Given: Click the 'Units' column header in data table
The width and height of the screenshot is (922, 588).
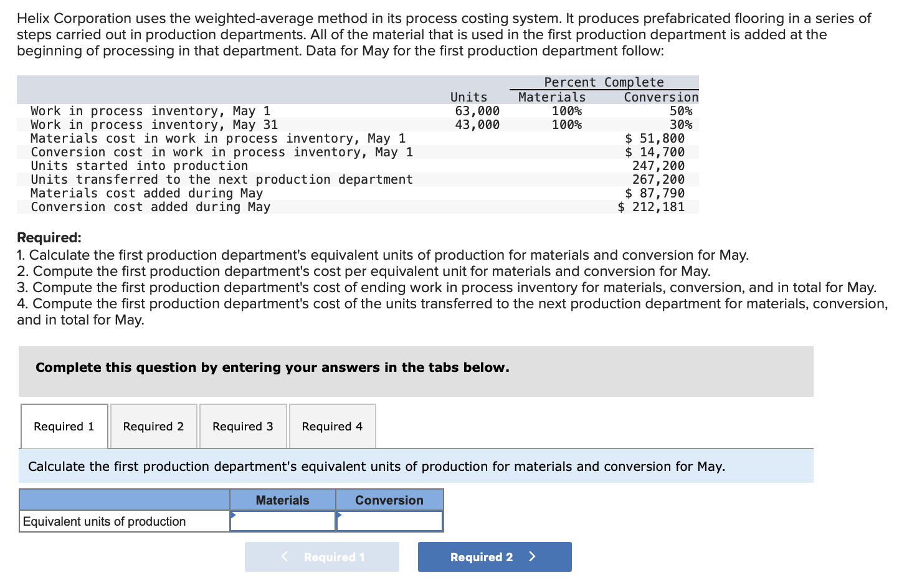Looking at the screenshot, I should [469, 97].
